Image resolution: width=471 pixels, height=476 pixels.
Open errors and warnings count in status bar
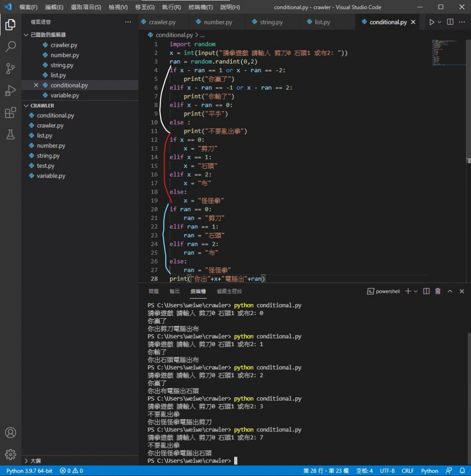(x=71, y=471)
